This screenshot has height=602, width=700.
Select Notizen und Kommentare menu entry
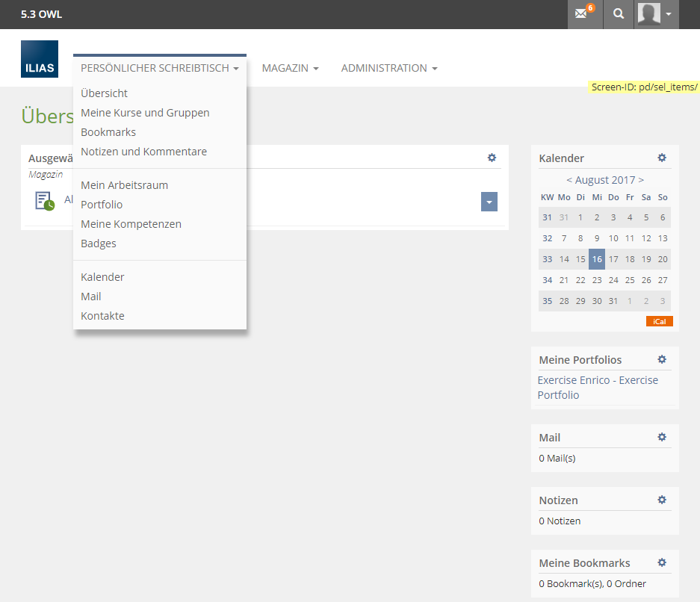(x=143, y=152)
